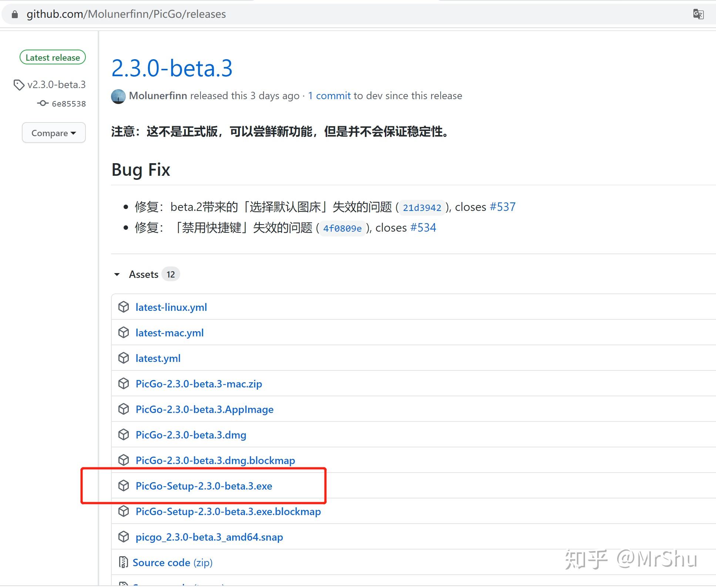
Task: Open the Compare dropdown
Action: (x=54, y=132)
